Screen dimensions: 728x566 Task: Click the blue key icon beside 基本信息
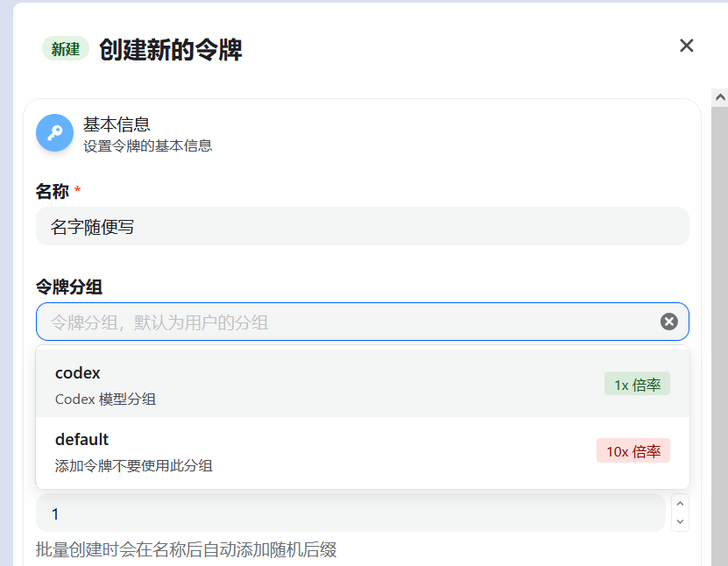[x=54, y=133]
